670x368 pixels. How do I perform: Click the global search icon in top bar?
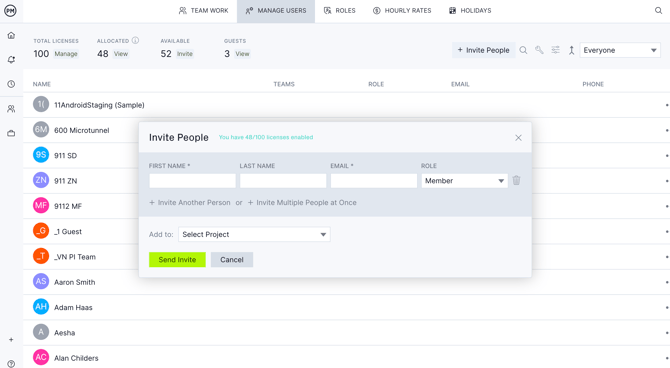658,11
